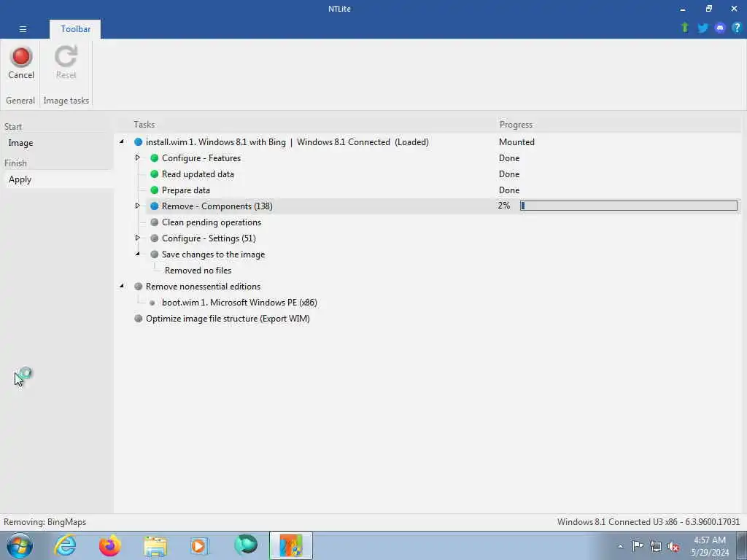Click the NTLite taskbar button
The height and width of the screenshot is (560, 747).
(290, 545)
